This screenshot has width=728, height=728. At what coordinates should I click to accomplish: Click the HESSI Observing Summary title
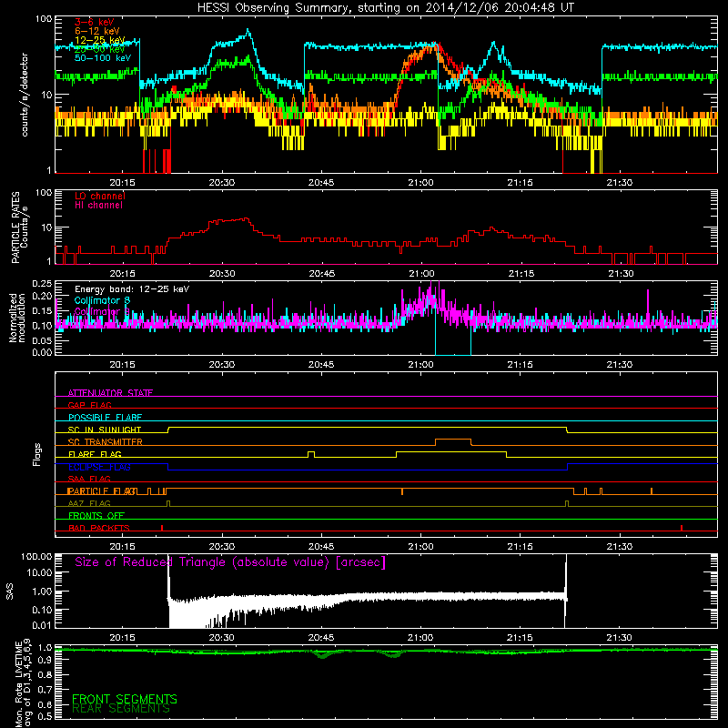[385, 7]
